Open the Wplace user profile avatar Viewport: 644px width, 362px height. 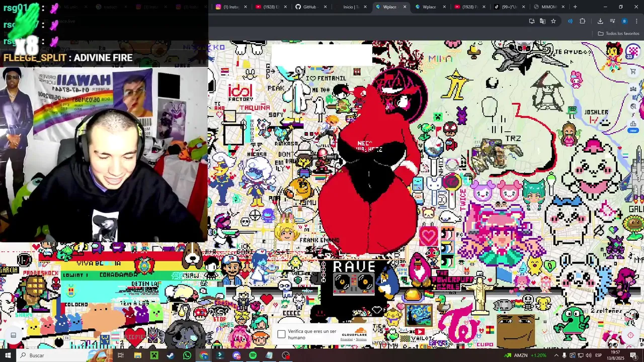pos(633,51)
